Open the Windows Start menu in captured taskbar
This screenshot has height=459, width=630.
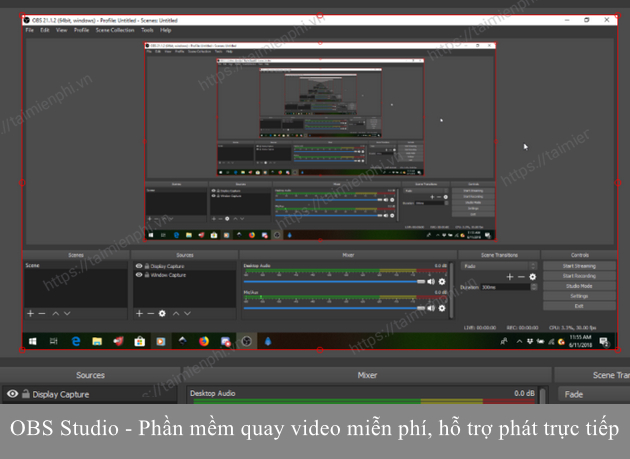33,341
